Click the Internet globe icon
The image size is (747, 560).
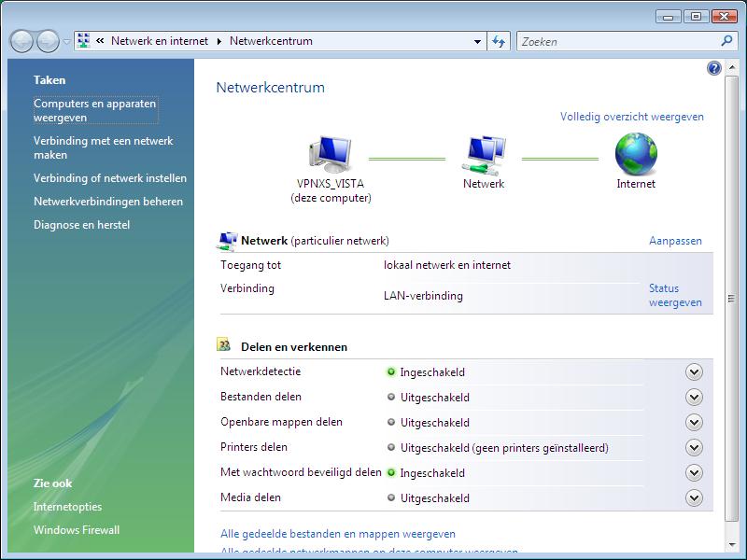(x=636, y=153)
